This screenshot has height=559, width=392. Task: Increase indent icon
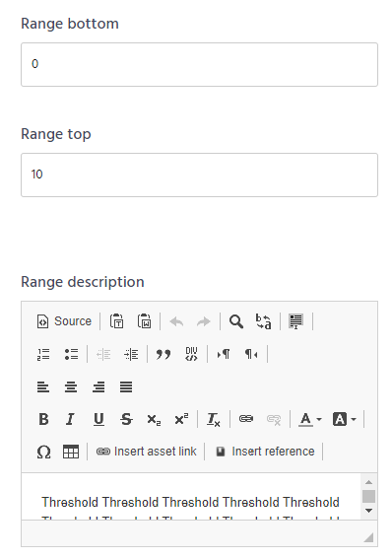click(131, 354)
